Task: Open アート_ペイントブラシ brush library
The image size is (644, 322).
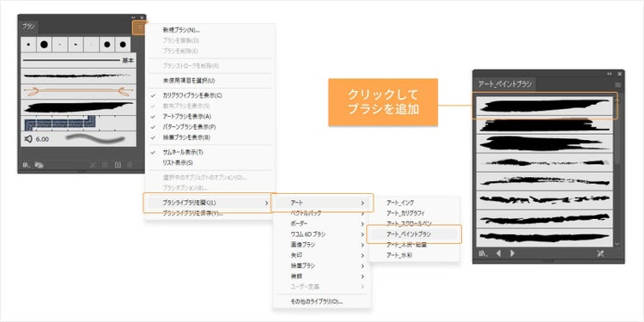Action: tap(409, 234)
